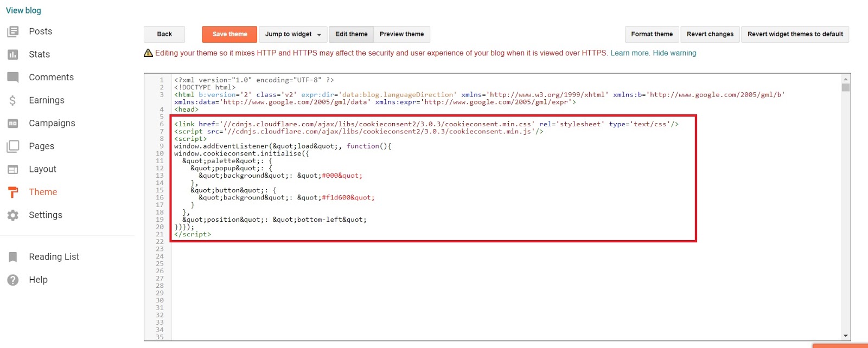Switch to the Edit theme tab
Image resolution: width=868 pixels, height=348 pixels.
351,34
